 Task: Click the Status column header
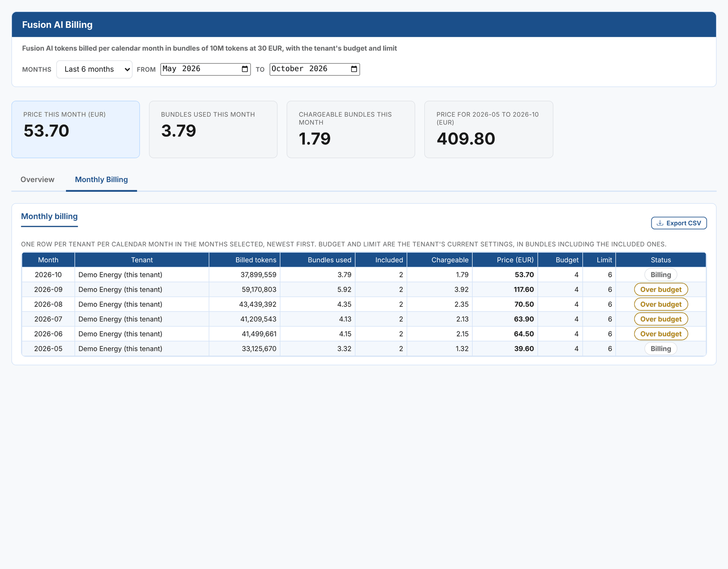(661, 260)
